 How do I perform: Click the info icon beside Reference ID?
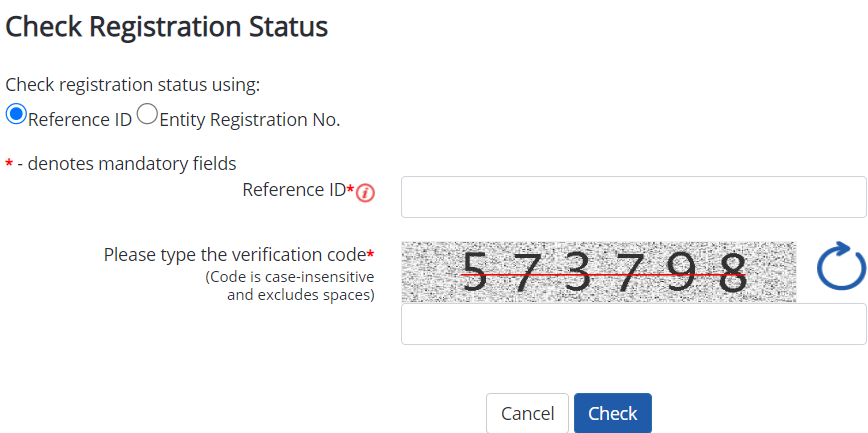366,193
